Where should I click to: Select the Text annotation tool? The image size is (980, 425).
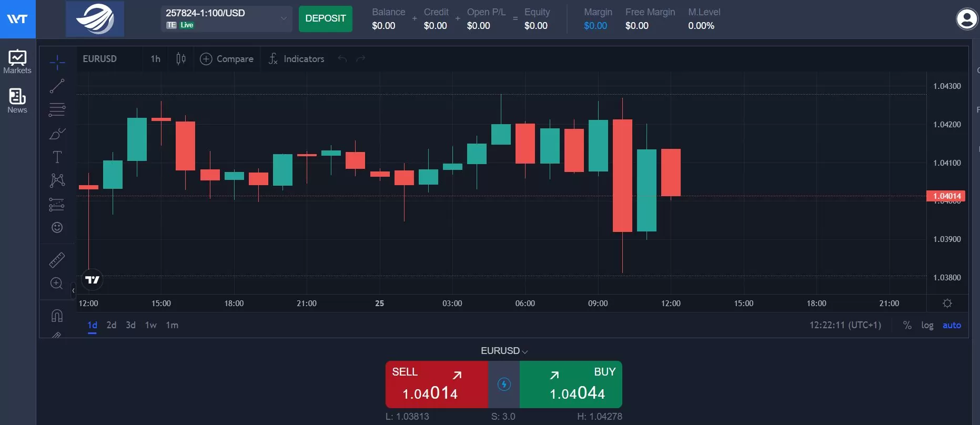tap(57, 157)
